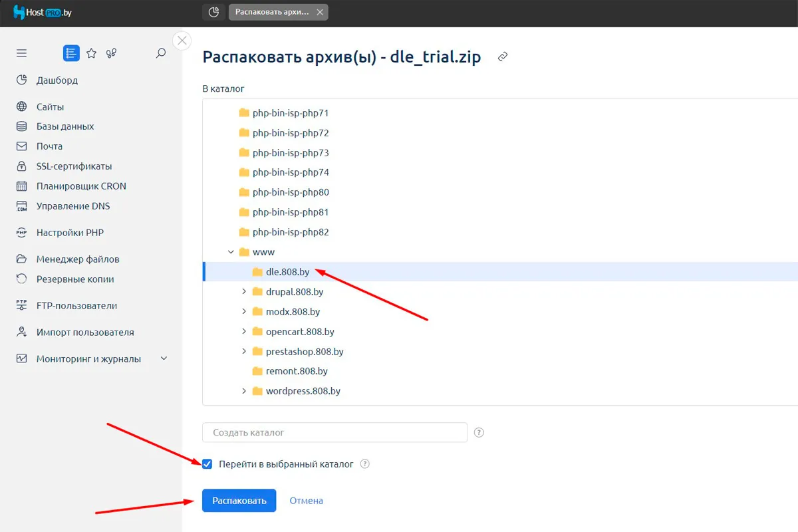This screenshot has height=532, width=798.
Task: Open Резервные копии section
Action: click(x=75, y=279)
